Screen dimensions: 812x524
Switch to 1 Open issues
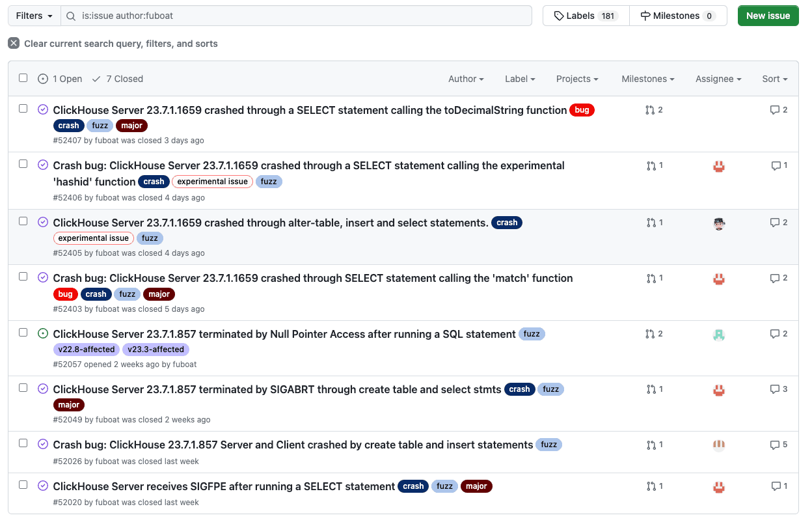click(60, 79)
